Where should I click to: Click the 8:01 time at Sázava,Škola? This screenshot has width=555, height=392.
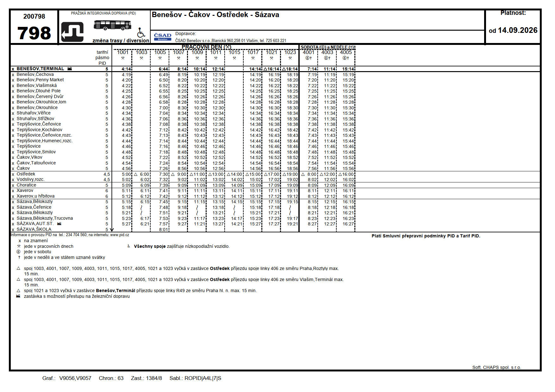coord(164,230)
